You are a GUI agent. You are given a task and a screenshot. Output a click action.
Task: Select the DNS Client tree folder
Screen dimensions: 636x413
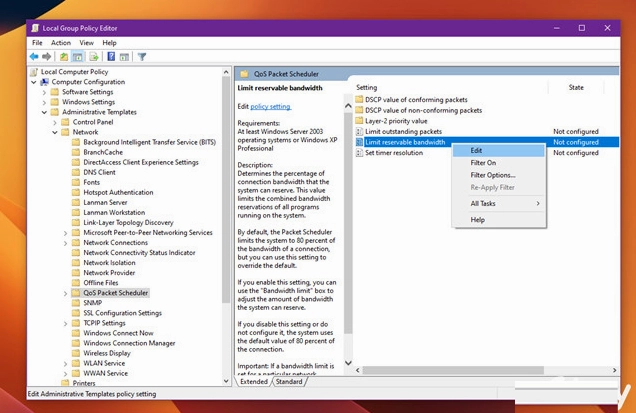99,172
